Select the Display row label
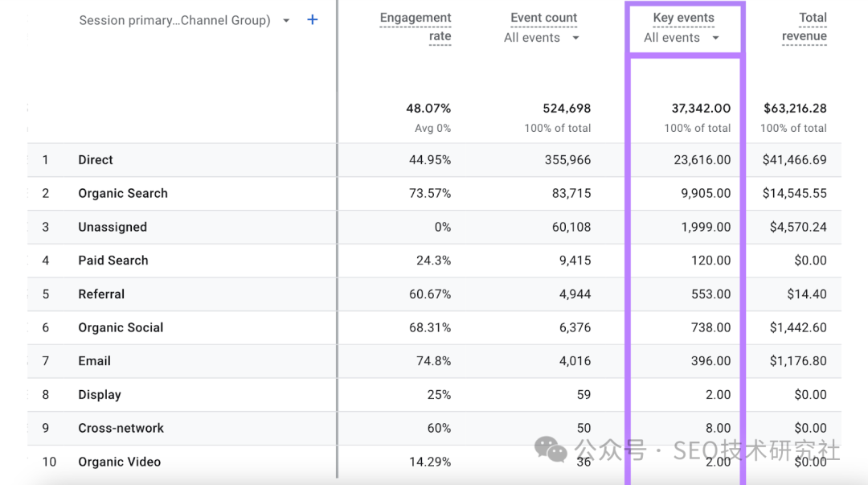 coord(100,395)
